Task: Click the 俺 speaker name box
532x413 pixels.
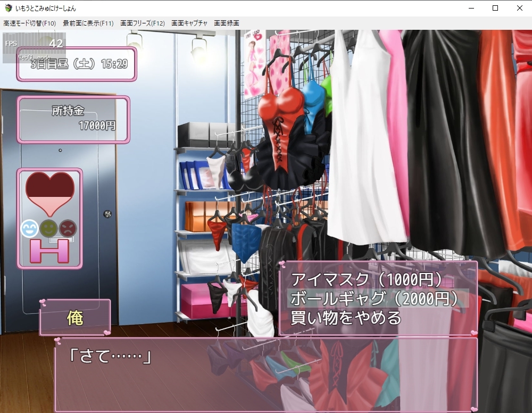Action: (74, 318)
